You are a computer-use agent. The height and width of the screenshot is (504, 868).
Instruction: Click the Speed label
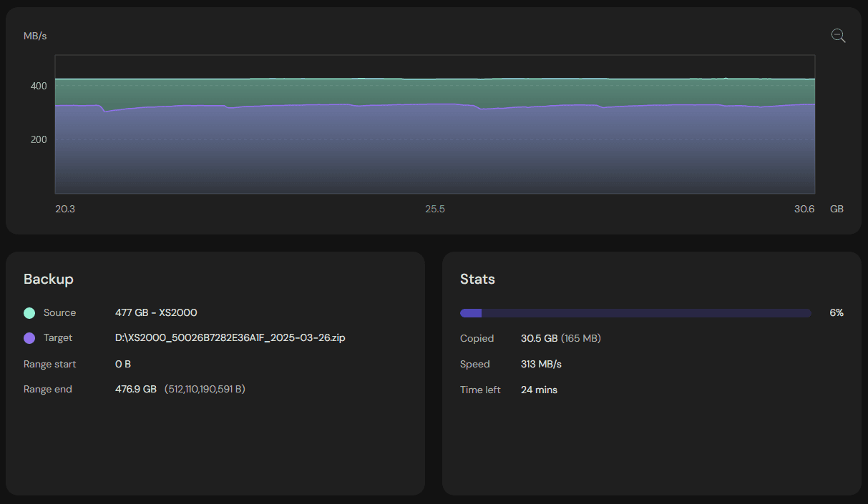(475, 364)
